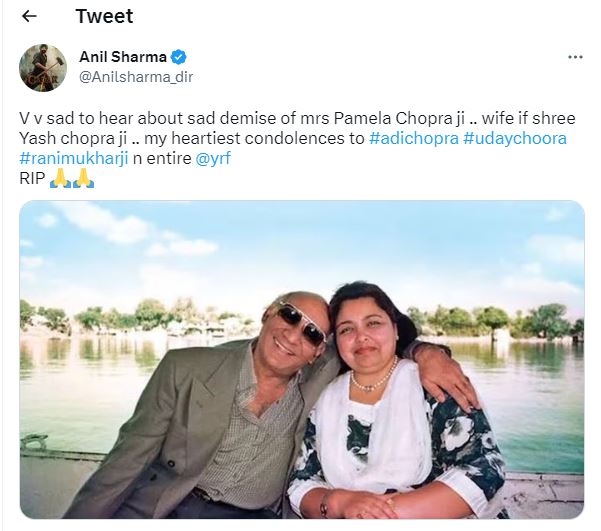Click the "Tweet" header title
The height and width of the screenshot is (531, 601).
pos(104,16)
